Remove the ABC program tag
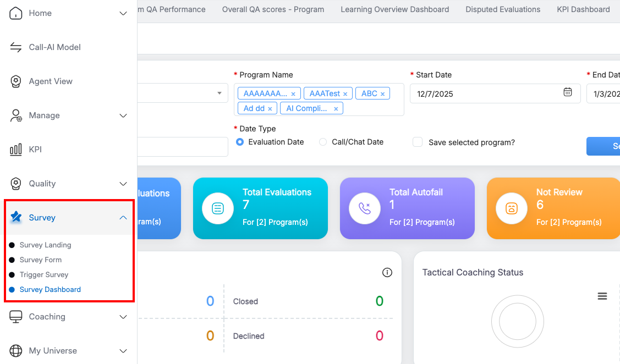 pos(382,94)
